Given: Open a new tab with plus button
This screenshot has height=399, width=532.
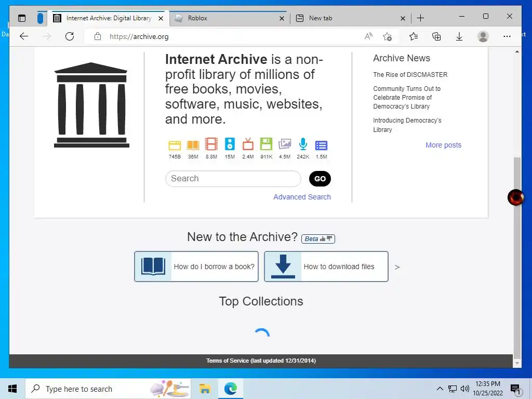Looking at the screenshot, I should [x=420, y=18].
